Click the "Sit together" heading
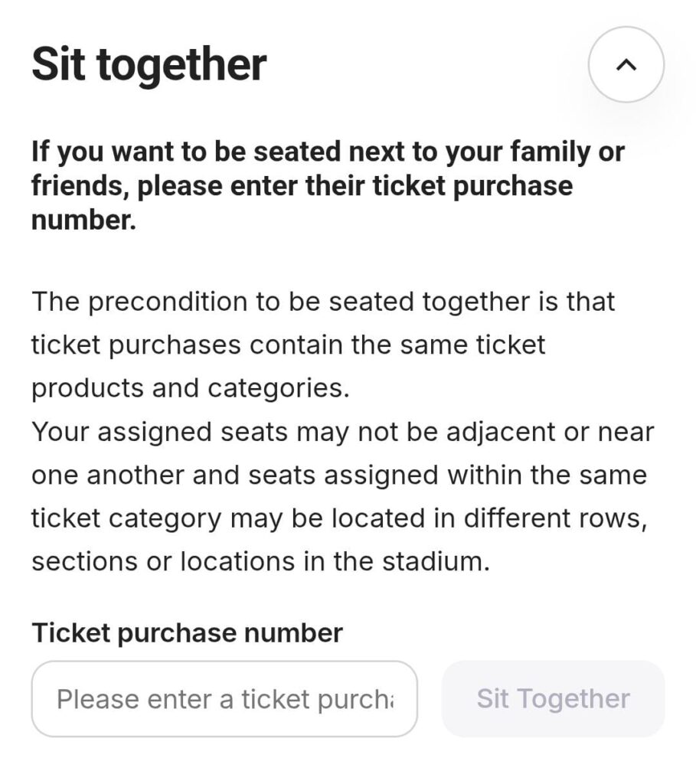 coord(149,64)
